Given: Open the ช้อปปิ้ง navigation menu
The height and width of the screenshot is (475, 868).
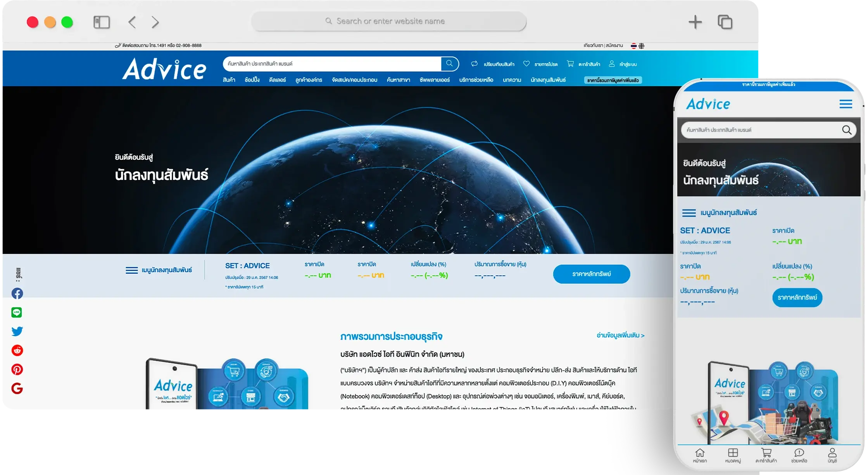Looking at the screenshot, I should [x=252, y=80].
